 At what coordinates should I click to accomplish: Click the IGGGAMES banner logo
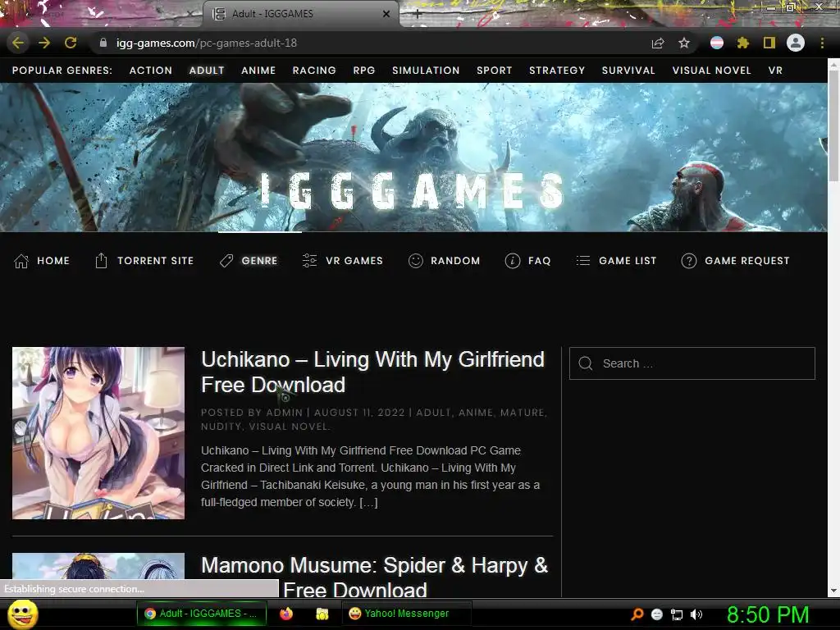pos(413,190)
